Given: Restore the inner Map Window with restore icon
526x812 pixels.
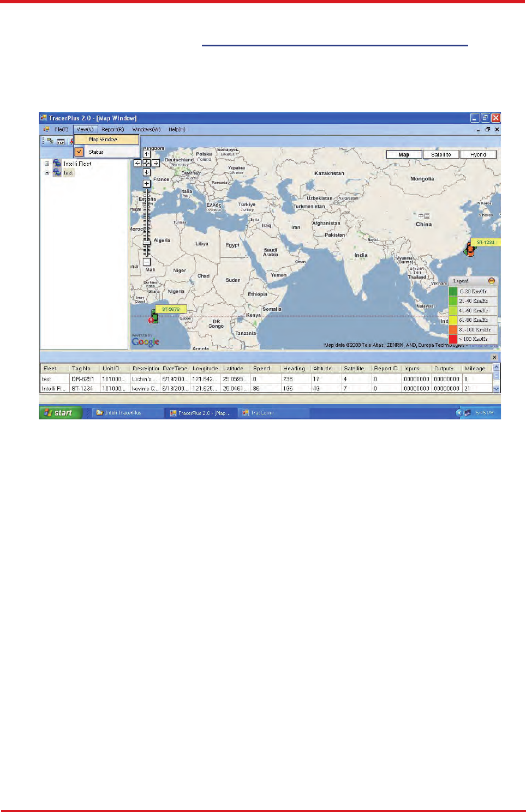Looking at the screenshot, I should (x=488, y=130).
